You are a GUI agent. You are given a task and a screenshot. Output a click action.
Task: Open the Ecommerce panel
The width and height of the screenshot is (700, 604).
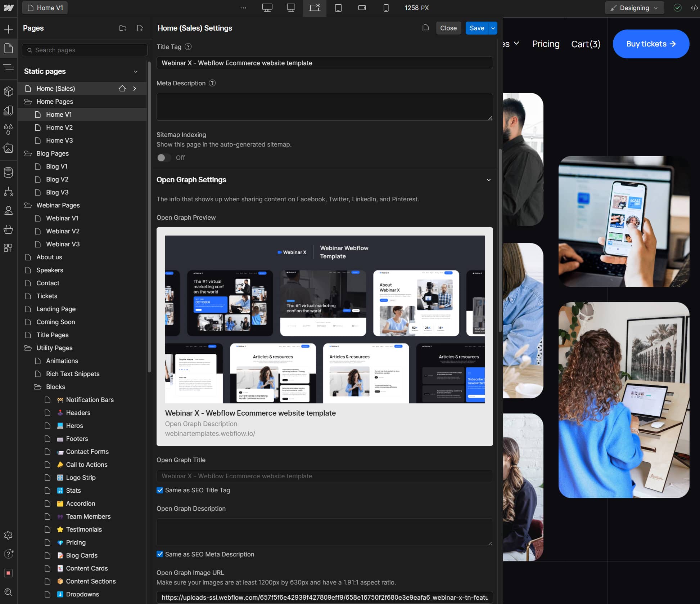click(8, 229)
